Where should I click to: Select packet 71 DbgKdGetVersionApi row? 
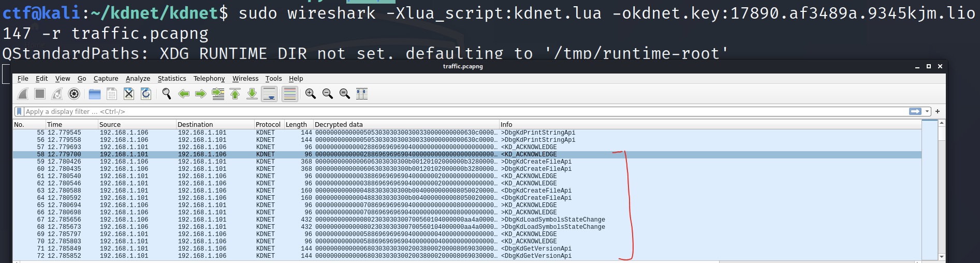point(467,249)
